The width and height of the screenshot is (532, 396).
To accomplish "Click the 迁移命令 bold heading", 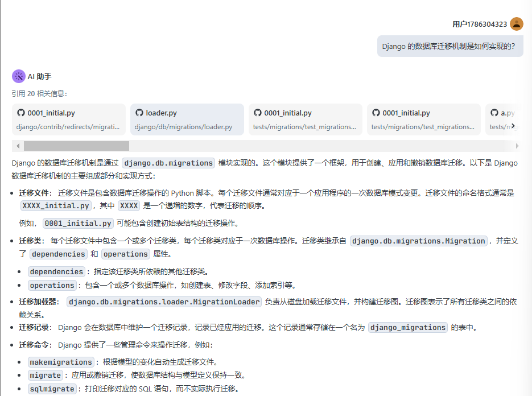I will 34,345.
